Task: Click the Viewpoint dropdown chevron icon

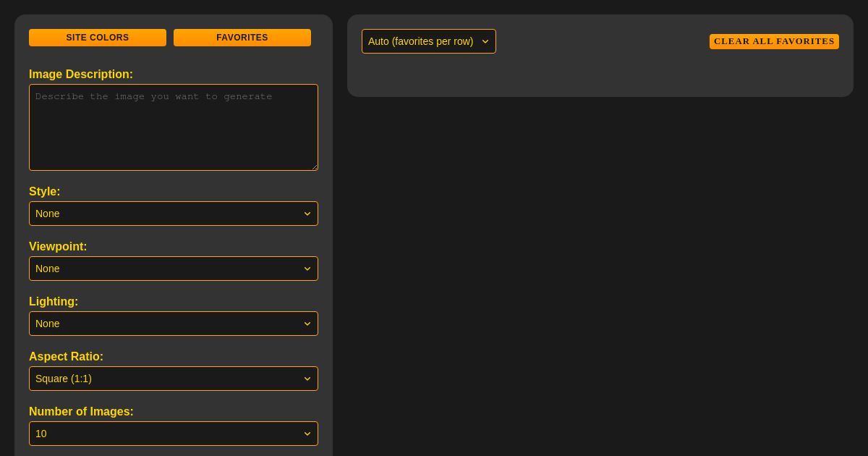Action: (307, 269)
